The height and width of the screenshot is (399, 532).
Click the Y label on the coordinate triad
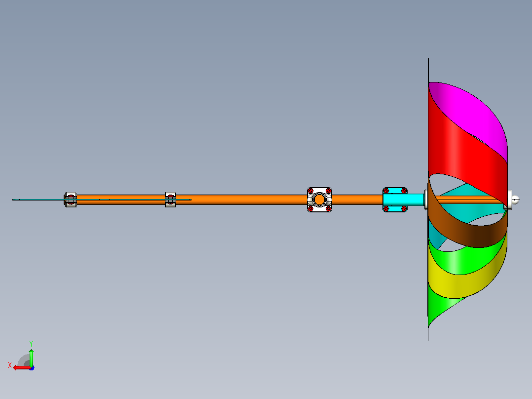pyautogui.click(x=31, y=344)
